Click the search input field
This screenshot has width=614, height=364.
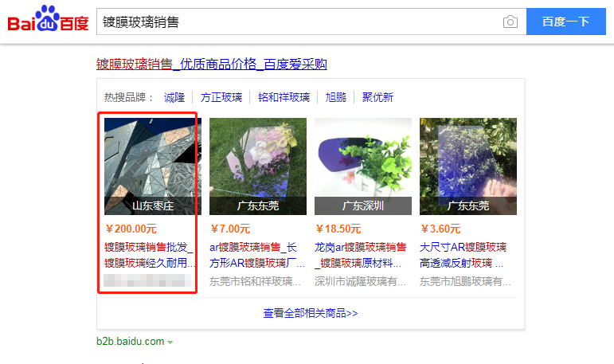300,22
